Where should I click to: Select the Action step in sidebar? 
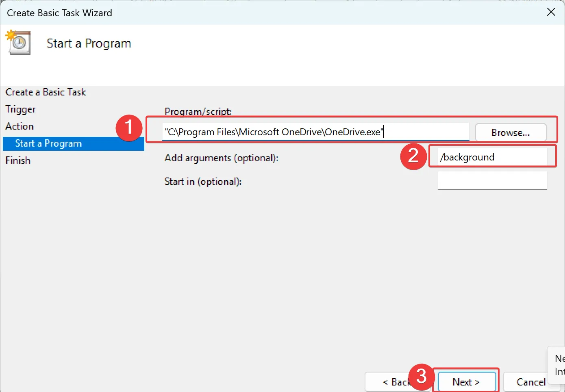coord(20,126)
